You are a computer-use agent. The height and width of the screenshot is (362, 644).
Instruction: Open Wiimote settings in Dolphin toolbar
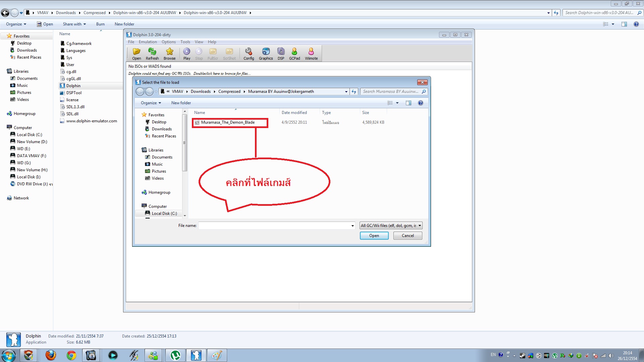(x=311, y=54)
